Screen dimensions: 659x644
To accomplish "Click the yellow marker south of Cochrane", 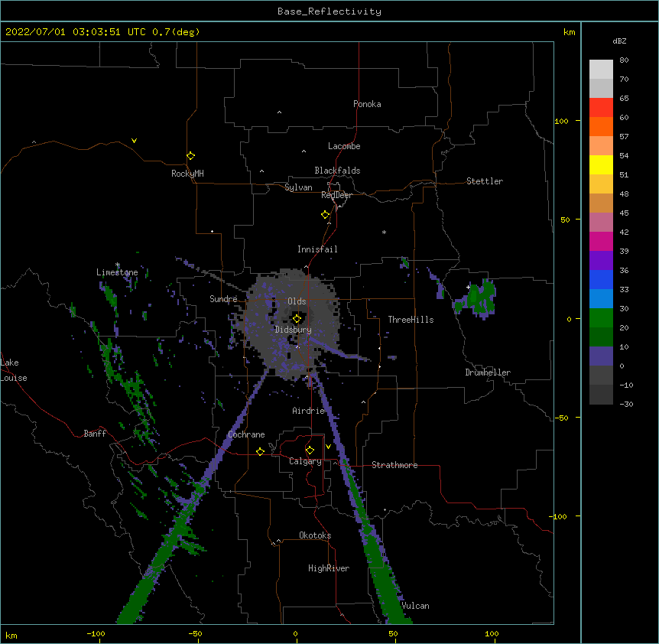I will click(260, 451).
